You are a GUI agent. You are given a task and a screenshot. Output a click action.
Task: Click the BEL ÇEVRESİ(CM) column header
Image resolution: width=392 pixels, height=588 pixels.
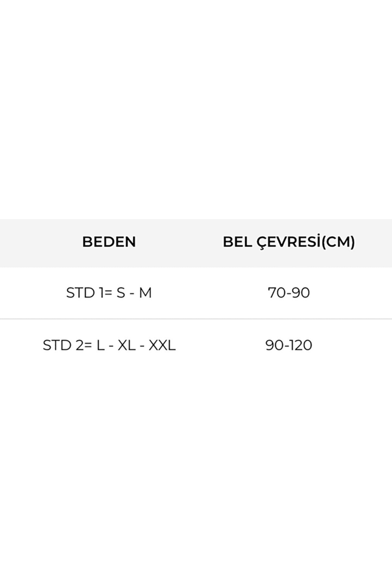289,242
